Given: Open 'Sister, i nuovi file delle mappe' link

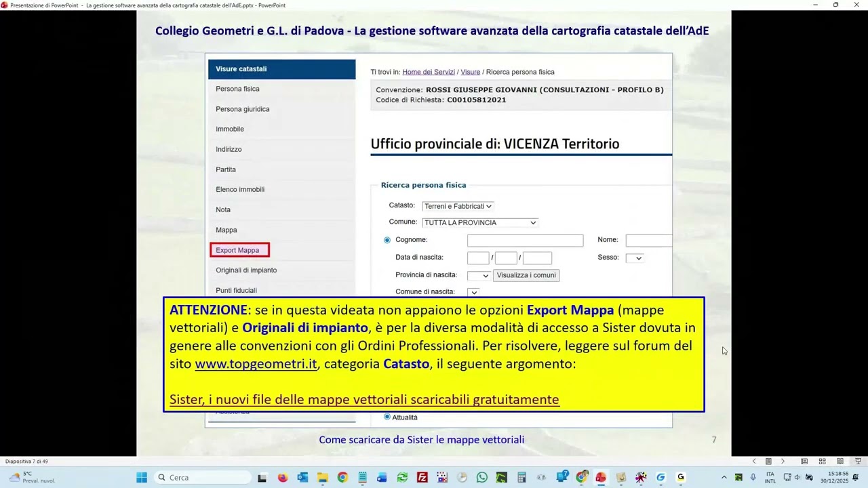Looking at the screenshot, I should [364, 400].
